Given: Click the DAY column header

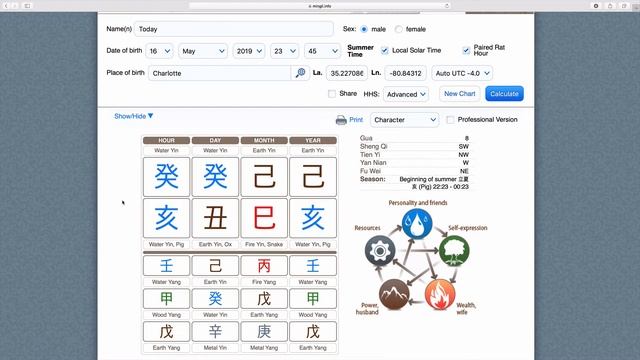Looking at the screenshot, I should 215,140.
